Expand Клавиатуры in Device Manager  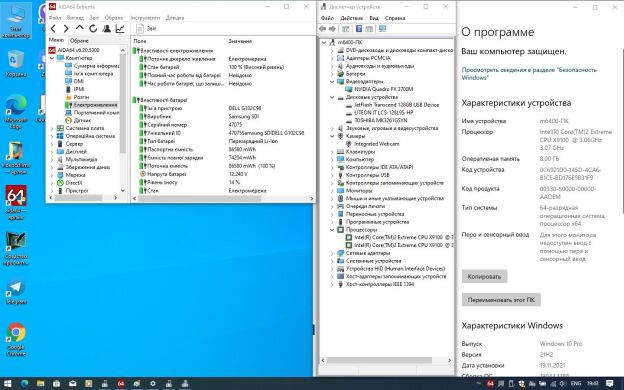tap(332, 152)
